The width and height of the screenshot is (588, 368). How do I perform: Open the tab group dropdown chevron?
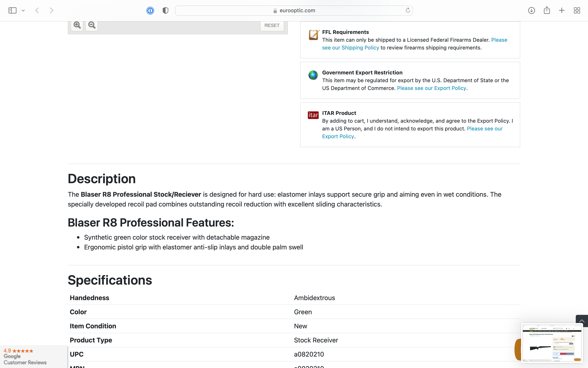coord(23,10)
